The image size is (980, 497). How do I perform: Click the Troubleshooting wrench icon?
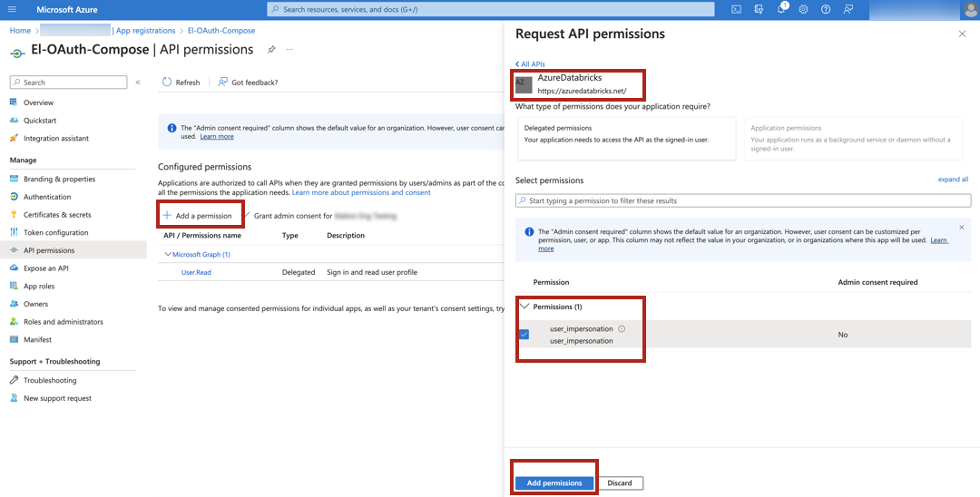point(14,380)
